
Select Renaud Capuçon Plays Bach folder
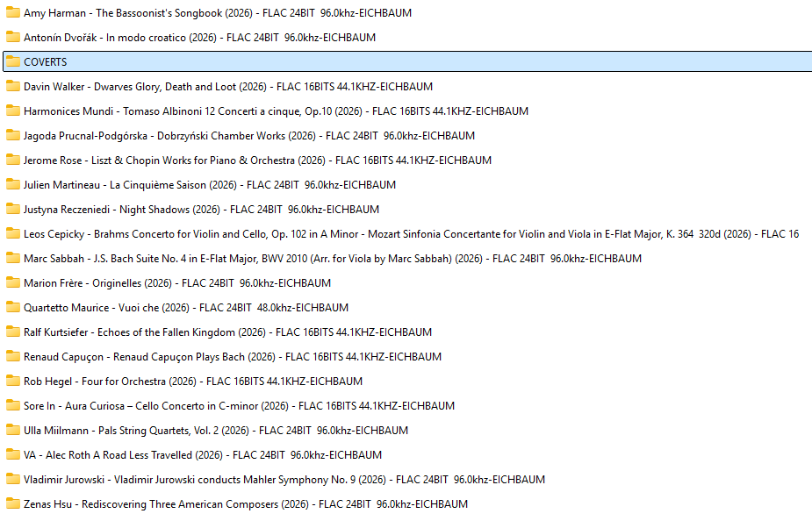[233, 357]
